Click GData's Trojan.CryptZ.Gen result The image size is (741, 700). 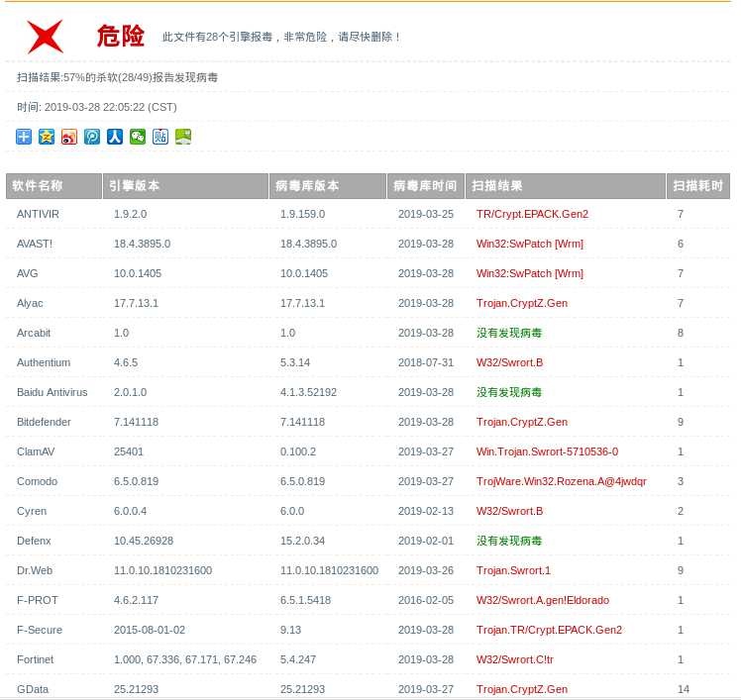tap(522, 690)
